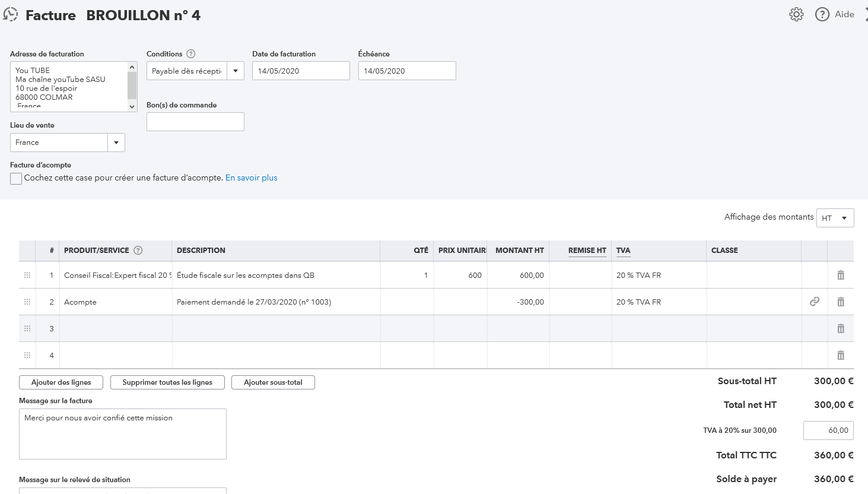Click the Bon(s) de commande field
The width and height of the screenshot is (868, 494).
(195, 122)
